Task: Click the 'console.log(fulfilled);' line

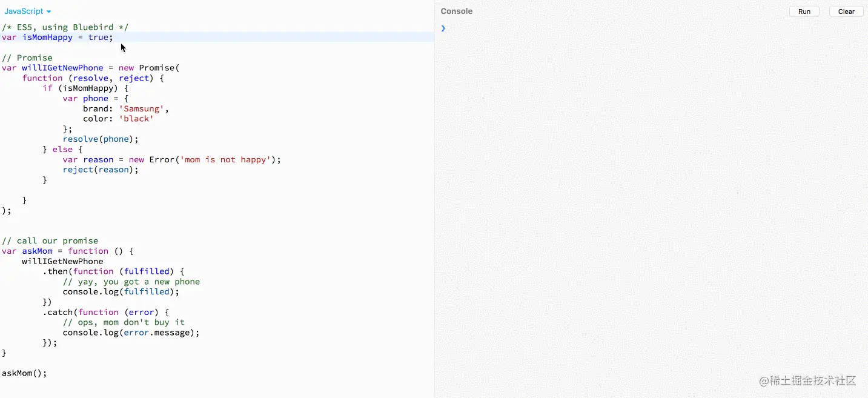Action: click(121, 292)
